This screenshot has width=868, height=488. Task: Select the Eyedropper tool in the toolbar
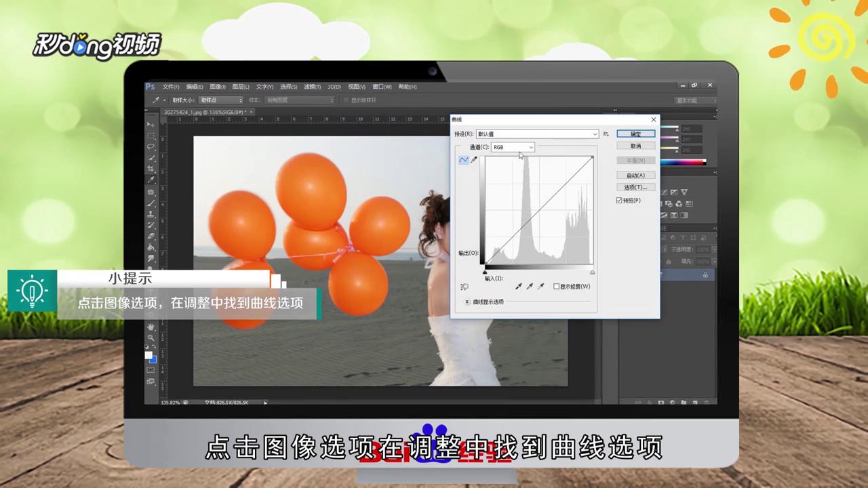tap(151, 180)
